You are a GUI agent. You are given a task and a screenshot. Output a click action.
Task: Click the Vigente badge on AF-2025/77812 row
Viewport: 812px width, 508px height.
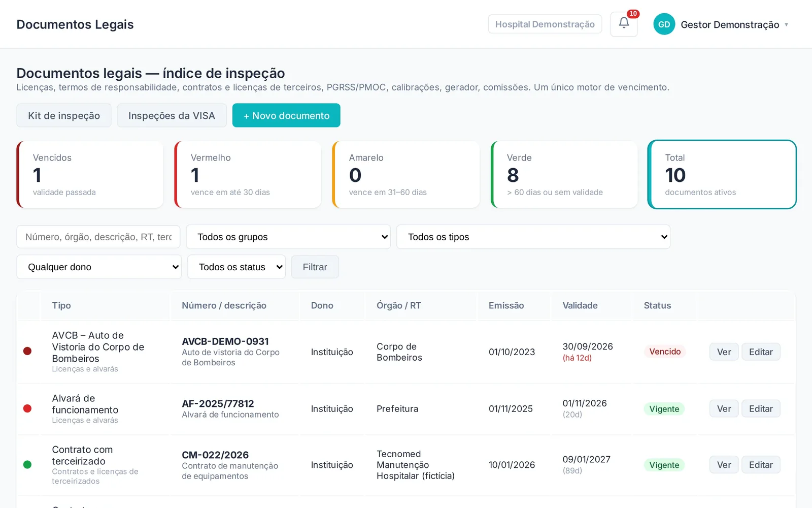pos(664,409)
